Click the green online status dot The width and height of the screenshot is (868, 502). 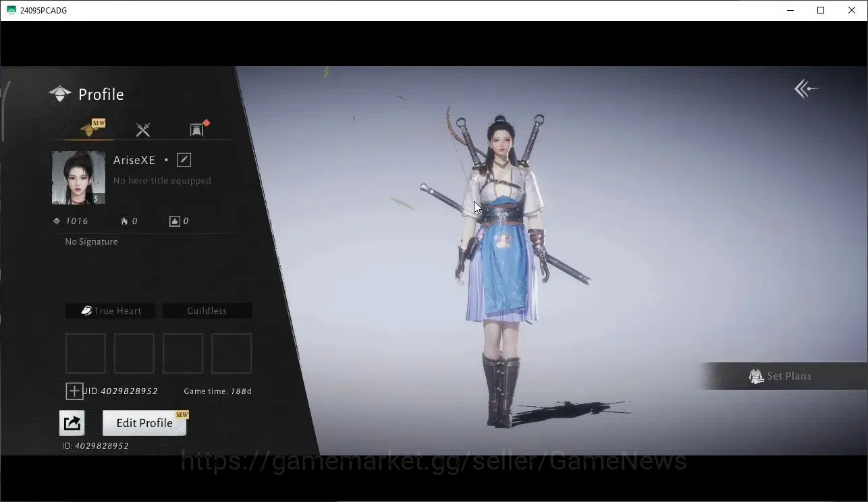click(166, 161)
